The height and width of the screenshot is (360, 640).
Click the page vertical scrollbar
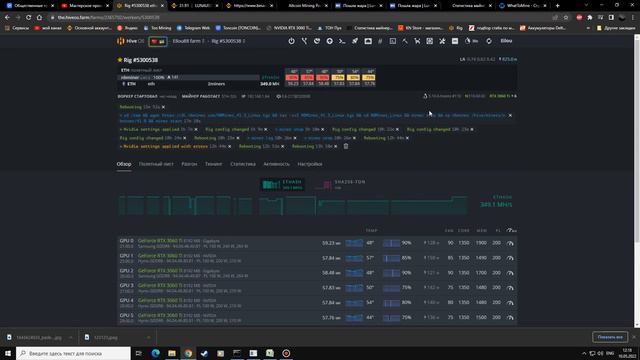pos(637,180)
